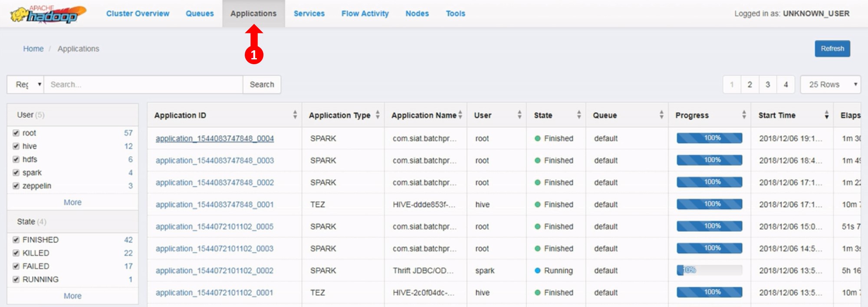This screenshot has height=307, width=868.
Task: Switch to the Nodes tab
Action: (417, 13)
